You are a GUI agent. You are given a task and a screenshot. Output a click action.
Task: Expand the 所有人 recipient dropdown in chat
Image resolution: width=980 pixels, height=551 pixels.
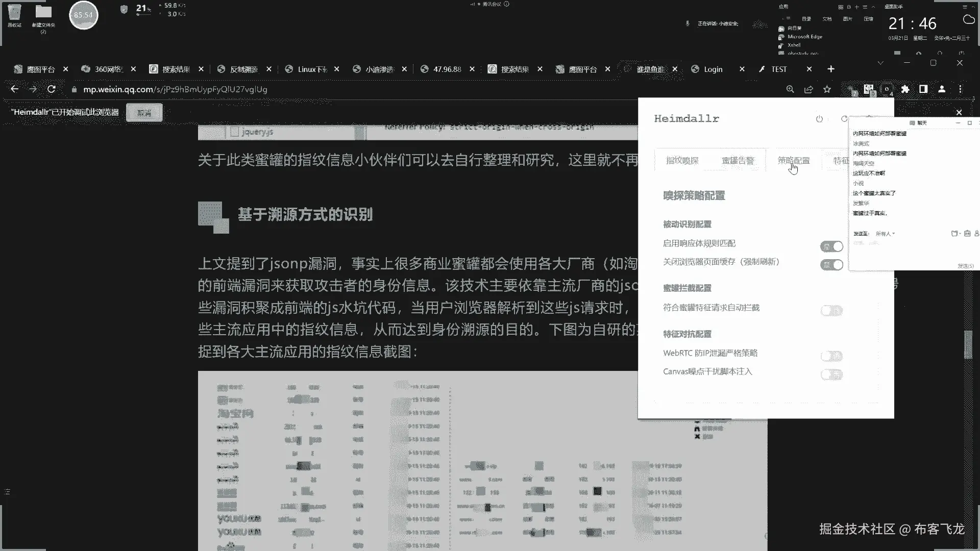point(886,234)
